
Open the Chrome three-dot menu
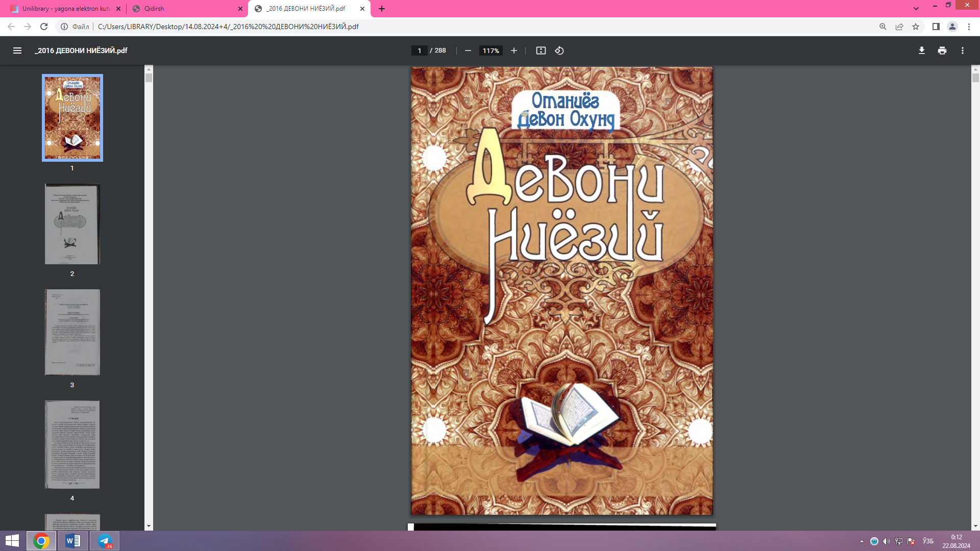click(969, 27)
